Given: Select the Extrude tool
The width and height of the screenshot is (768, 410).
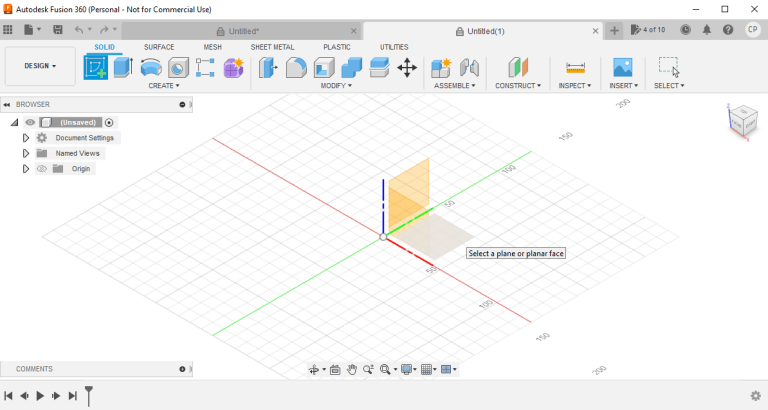Looking at the screenshot, I should pyautogui.click(x=123, y=67).
